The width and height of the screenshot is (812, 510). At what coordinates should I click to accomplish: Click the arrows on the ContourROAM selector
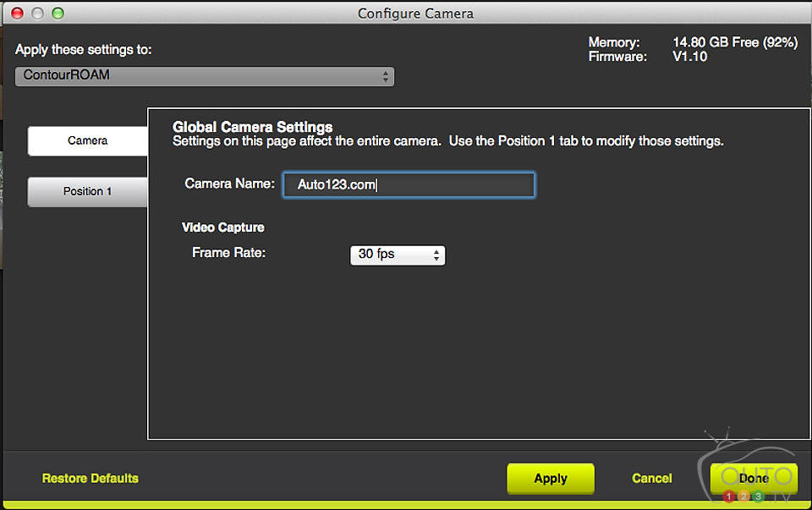pos(386,76)
